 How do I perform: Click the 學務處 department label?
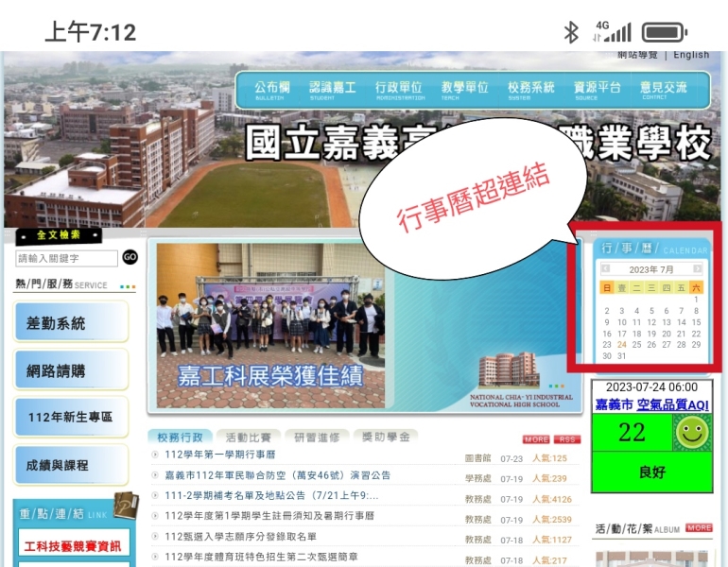(477, 478)
